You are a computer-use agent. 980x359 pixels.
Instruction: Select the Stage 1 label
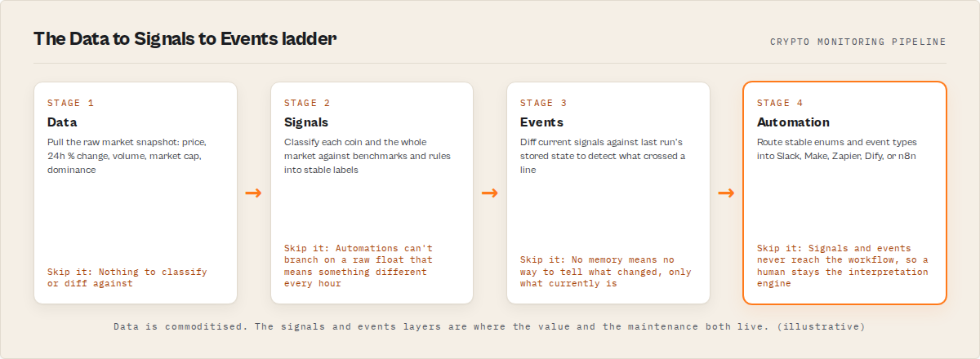click(70, 103)
